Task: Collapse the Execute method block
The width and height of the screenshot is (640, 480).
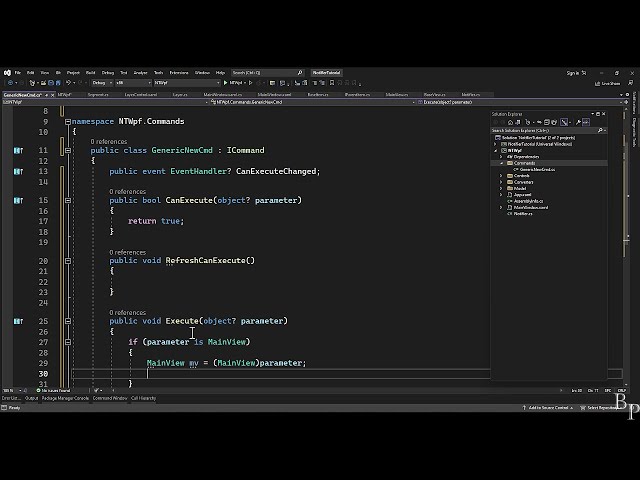Action: click(68, 321)
